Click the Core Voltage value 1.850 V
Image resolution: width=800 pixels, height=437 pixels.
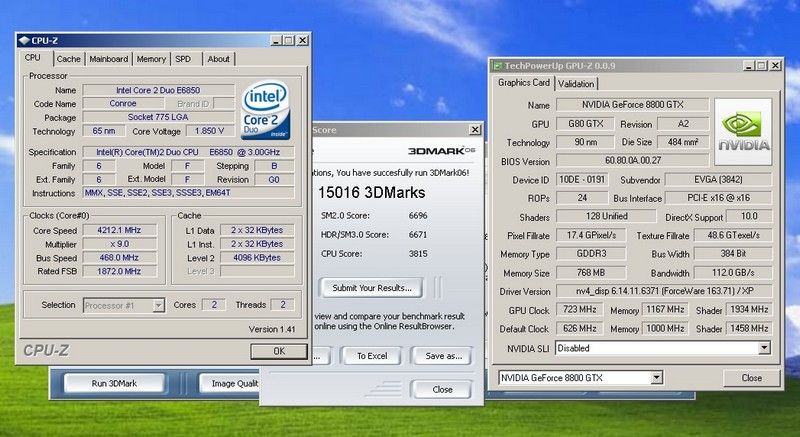pyautogui.click(x=210, y=131)
